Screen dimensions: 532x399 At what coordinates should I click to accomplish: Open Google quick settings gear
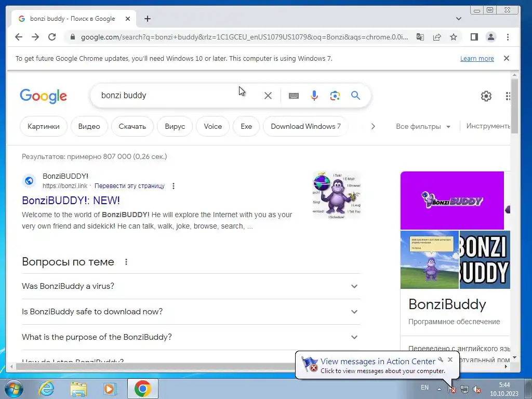pos(486,96)
